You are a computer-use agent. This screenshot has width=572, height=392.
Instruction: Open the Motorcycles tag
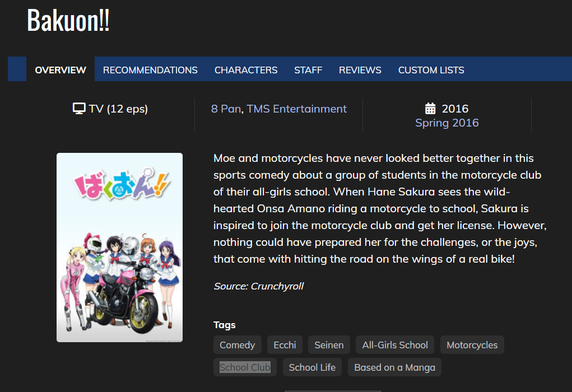click(x=472, y=345)
